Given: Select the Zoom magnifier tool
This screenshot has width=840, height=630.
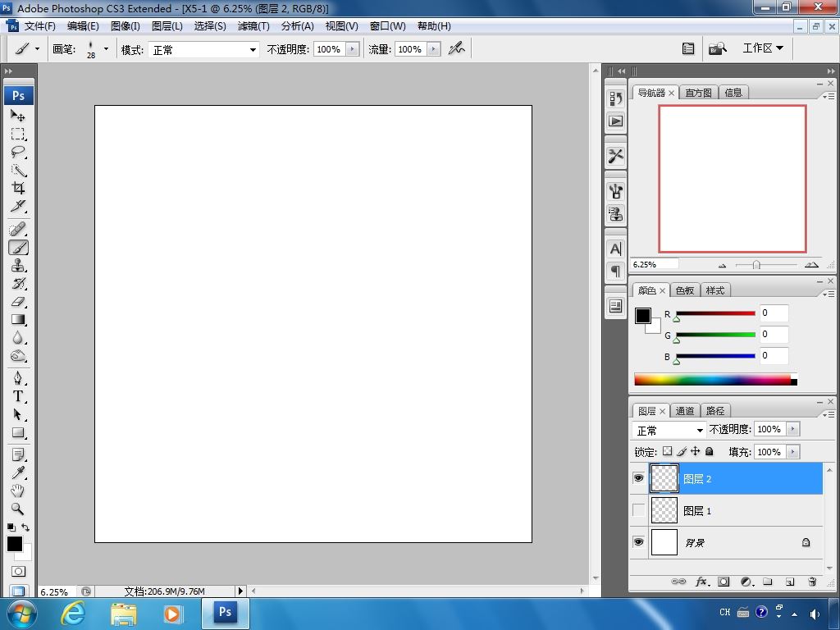Looking at the screenshot, I should coord(18,509).
